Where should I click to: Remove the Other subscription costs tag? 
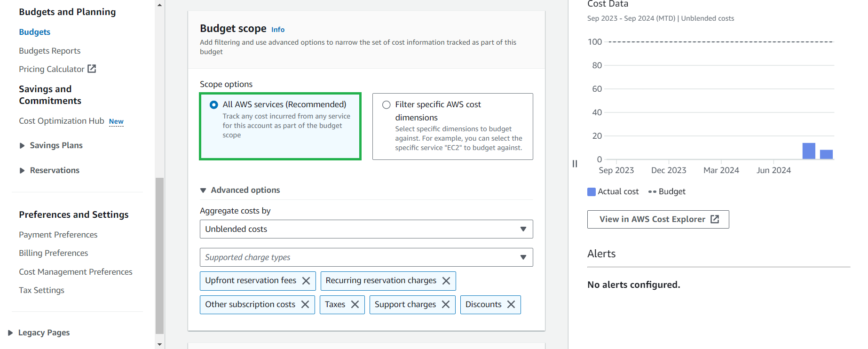(x=305, y=304)
